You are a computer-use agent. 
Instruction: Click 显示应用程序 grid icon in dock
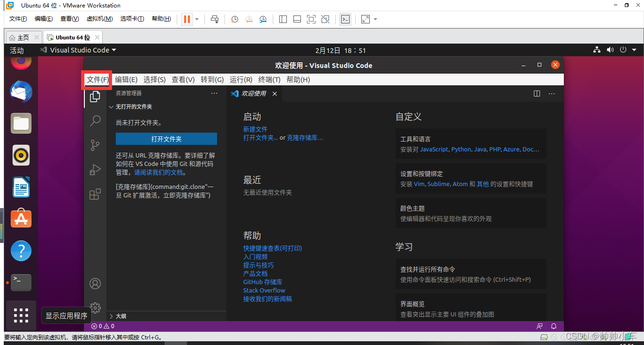(21, 315)
